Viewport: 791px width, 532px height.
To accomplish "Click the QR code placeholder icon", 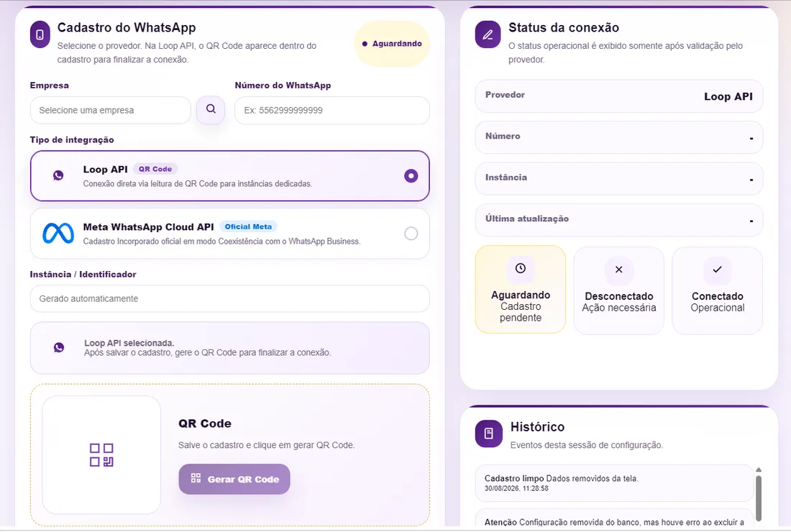I will click(x=101, y=455).
